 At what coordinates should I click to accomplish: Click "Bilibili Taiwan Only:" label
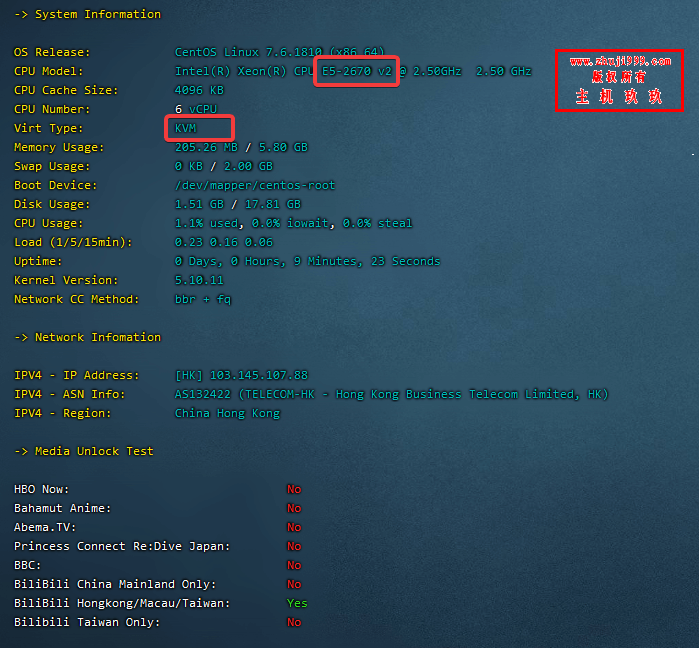87,622
